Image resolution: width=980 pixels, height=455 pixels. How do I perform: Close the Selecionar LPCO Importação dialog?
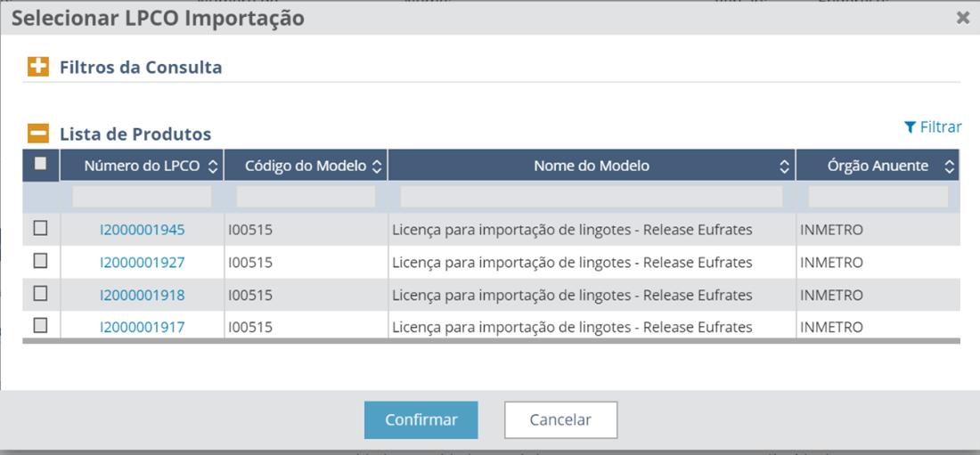click(x=963, y=18)
